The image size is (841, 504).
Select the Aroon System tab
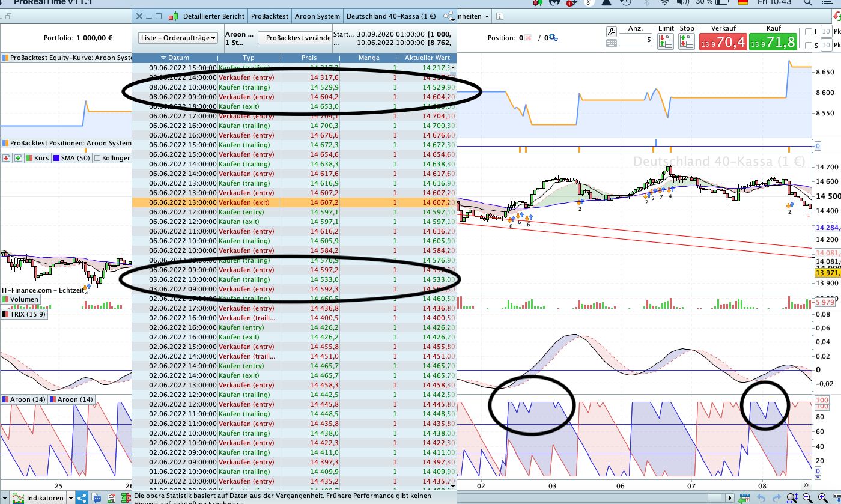(318, 16)
